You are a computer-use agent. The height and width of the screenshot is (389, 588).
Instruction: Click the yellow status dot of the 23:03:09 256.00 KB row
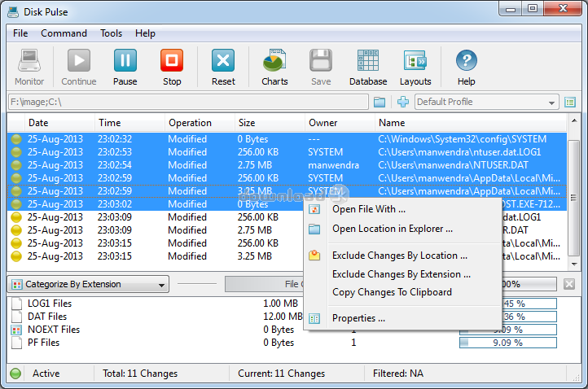[x=16, y=217]
